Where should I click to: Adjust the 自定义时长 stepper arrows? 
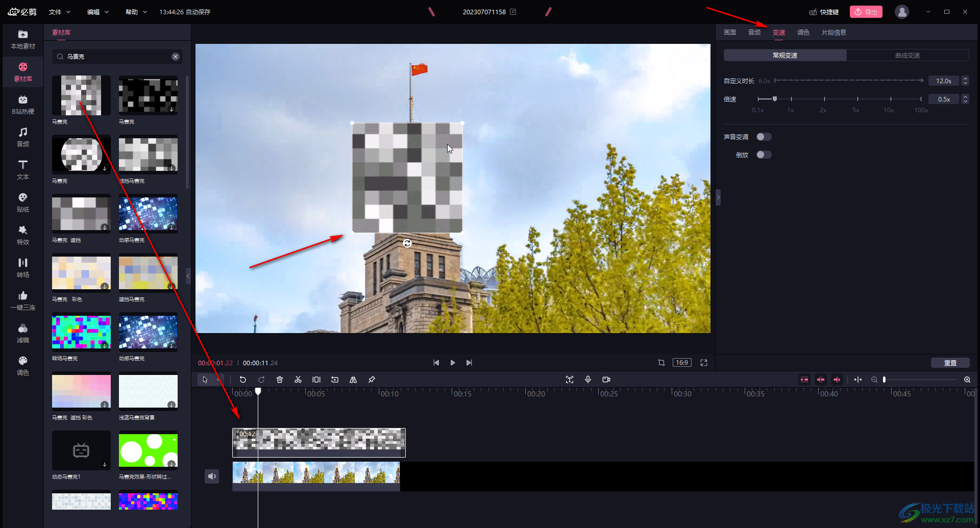965,81
